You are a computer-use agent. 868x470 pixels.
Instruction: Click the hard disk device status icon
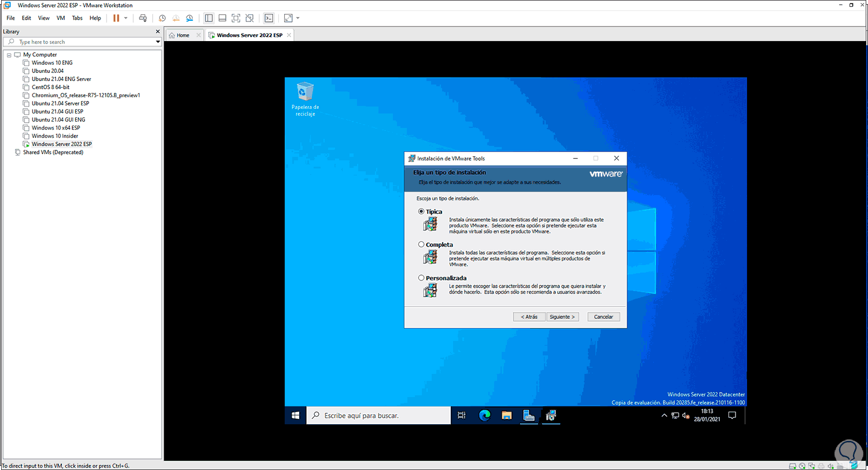tap(794, 465)
